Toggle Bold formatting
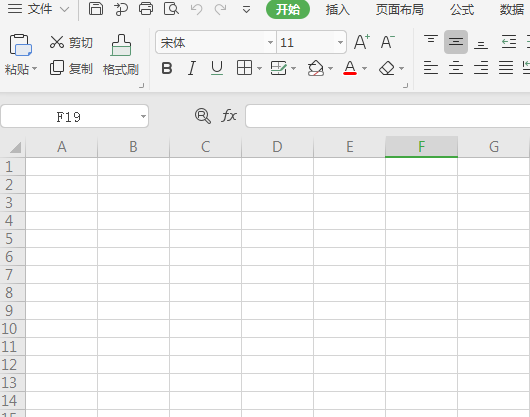This screenshot has height=417, width=530. coord(167,69)
